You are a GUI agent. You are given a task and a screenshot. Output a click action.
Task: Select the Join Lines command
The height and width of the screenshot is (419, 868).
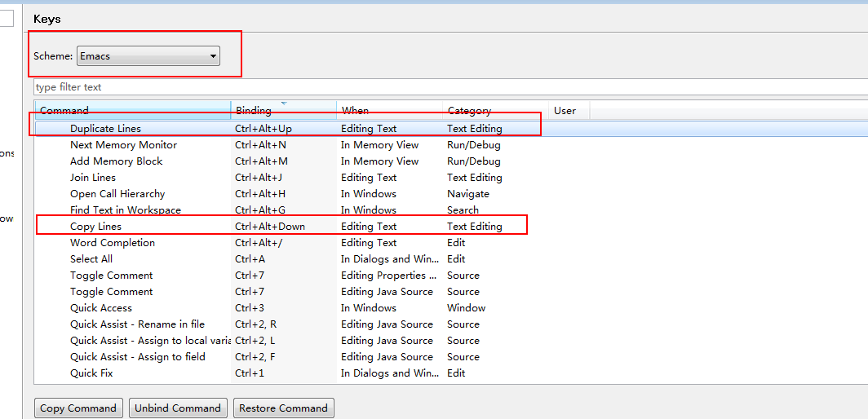[x=93, y=178]
